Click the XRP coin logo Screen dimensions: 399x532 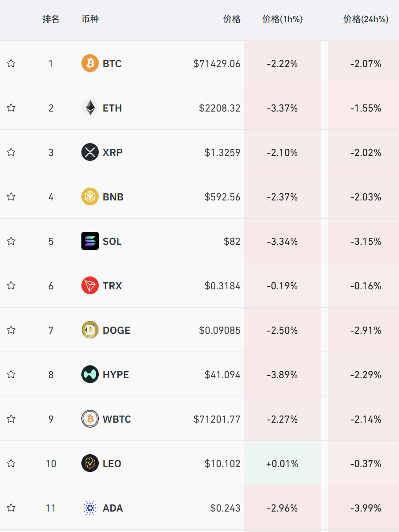(x=90, y=152)
